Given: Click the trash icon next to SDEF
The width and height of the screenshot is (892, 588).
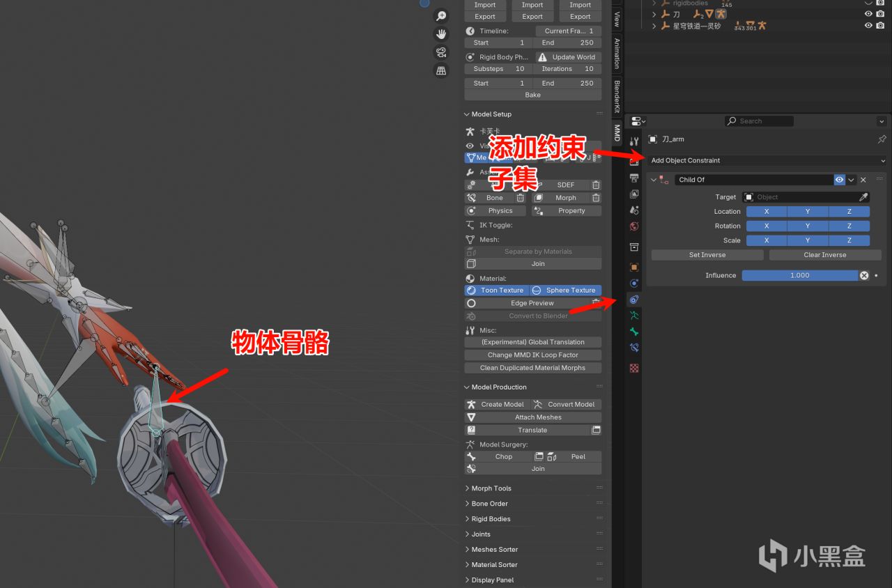Looking at the screenshot, I should click(x=596, y=185).
